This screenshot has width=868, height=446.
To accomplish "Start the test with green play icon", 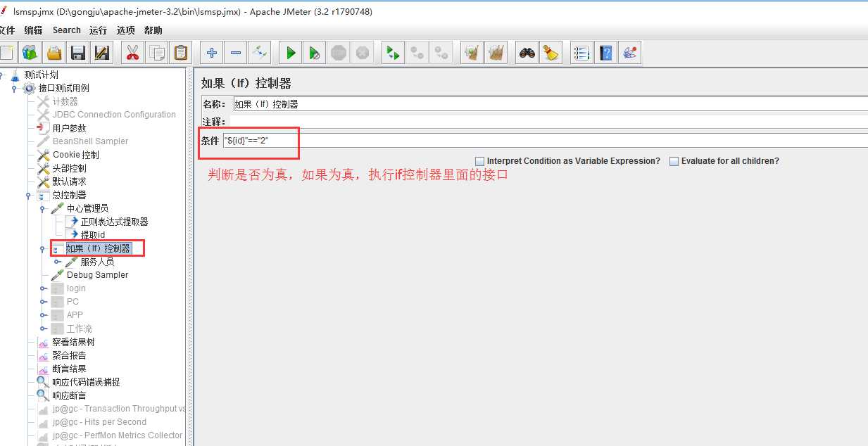I will (290, 53).
